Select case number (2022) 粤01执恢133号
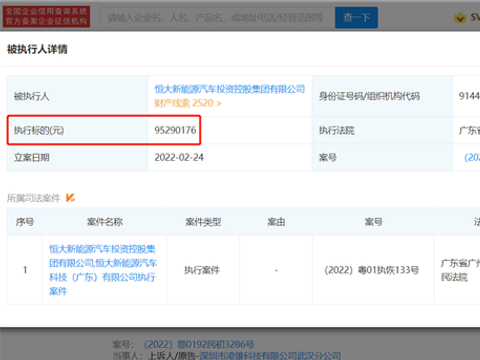480x360 pixels. [372, 270]
